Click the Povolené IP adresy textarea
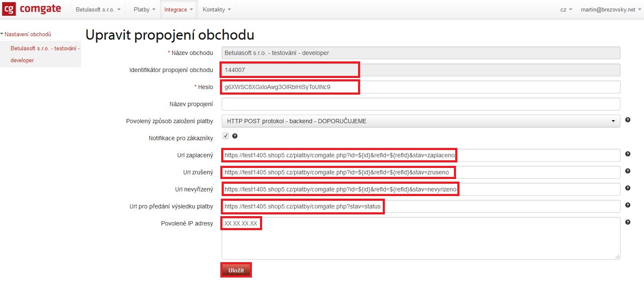 click(421, 238)
